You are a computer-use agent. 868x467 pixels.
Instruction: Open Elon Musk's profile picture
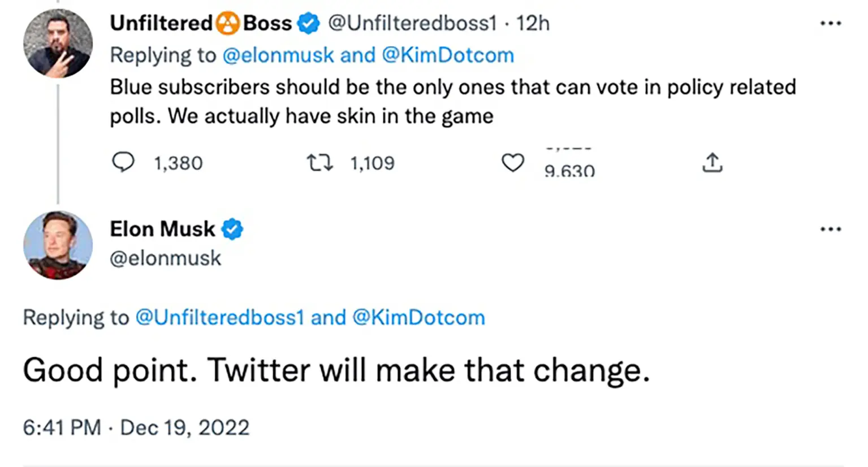point(58,245)
